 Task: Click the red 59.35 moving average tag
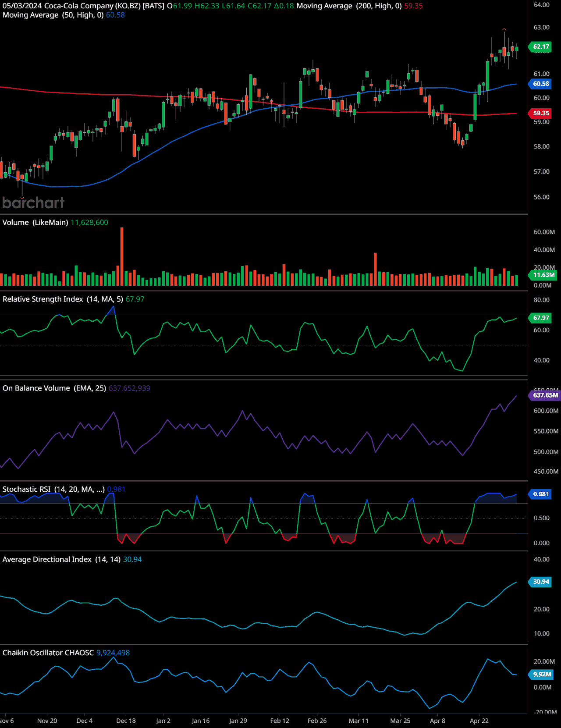click(x=541, y=113)
